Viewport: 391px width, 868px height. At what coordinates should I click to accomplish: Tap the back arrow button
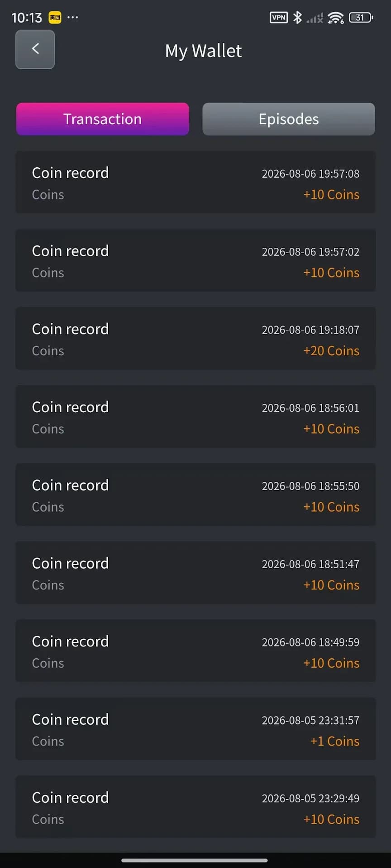coord(35,49)
